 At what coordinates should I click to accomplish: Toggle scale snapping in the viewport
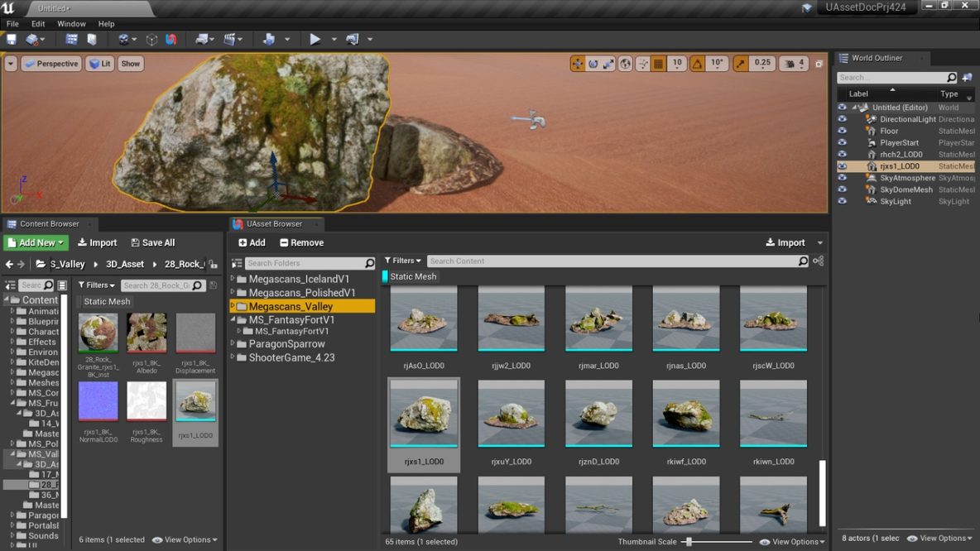(x=742, y=63)
